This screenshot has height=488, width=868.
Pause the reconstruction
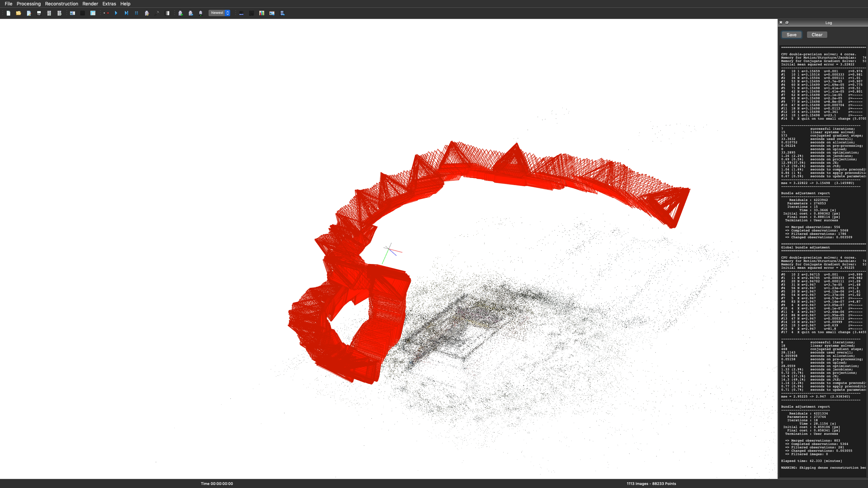tap(136, 13)
